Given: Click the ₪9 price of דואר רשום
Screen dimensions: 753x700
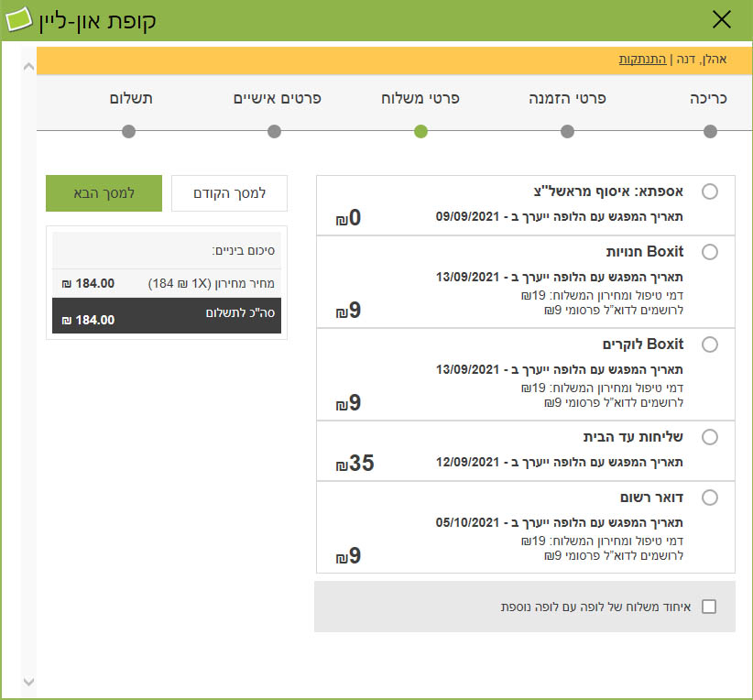Looking at the screenshot, I should pyautogui.click(x=348, y=556).
